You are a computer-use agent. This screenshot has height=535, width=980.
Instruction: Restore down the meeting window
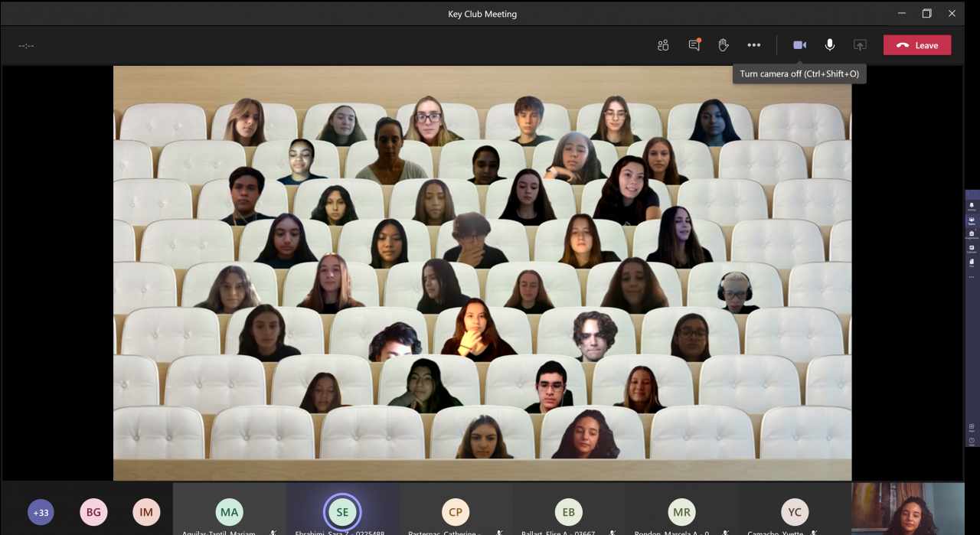[x=926, y=13]
